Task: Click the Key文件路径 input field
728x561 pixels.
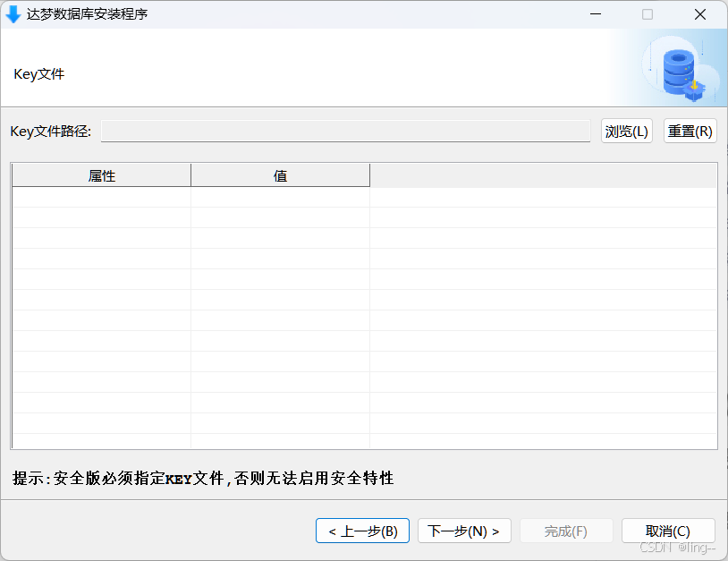Action: coord(345,131)
